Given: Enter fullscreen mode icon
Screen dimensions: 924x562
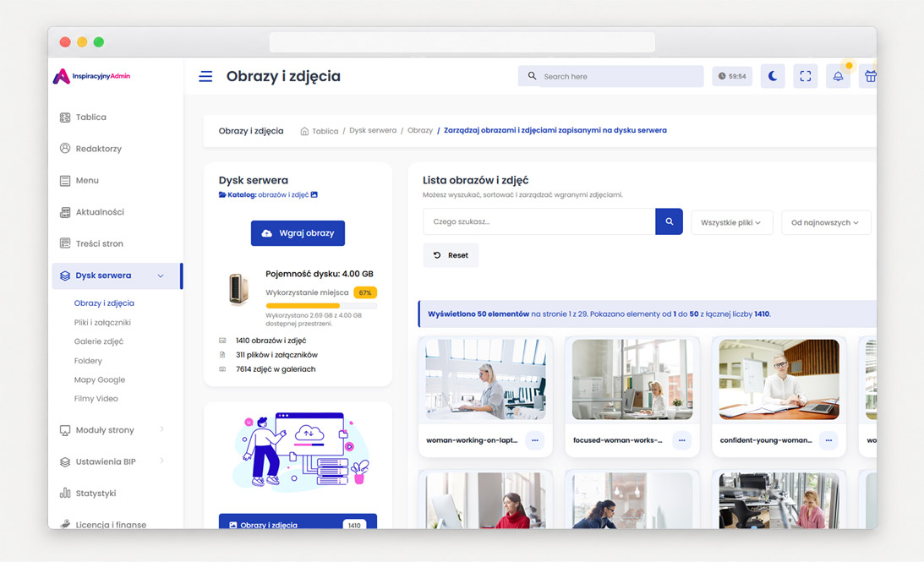Looking at the screenshot, I should [806, 76].
